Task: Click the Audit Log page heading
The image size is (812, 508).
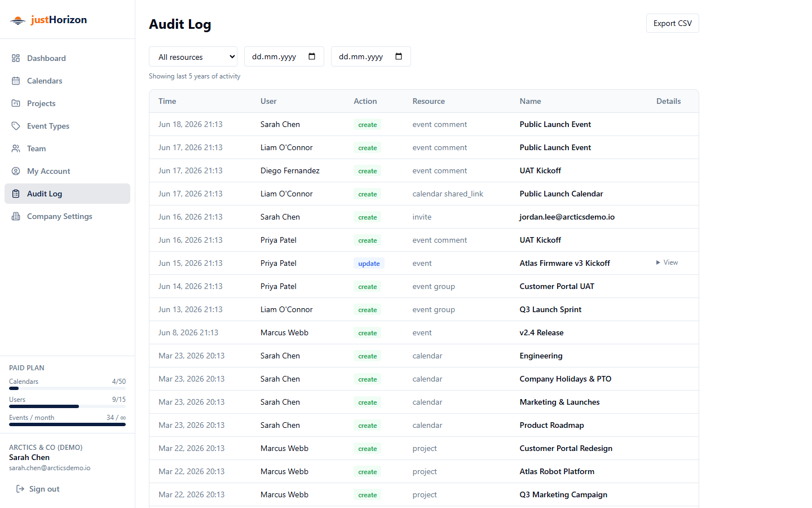Action: (180, 24)
